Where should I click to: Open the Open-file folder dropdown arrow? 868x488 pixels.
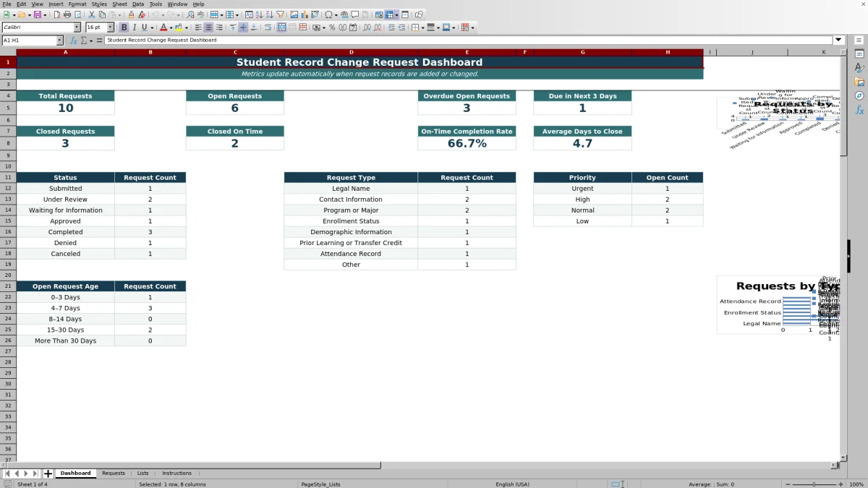point(30,14)
